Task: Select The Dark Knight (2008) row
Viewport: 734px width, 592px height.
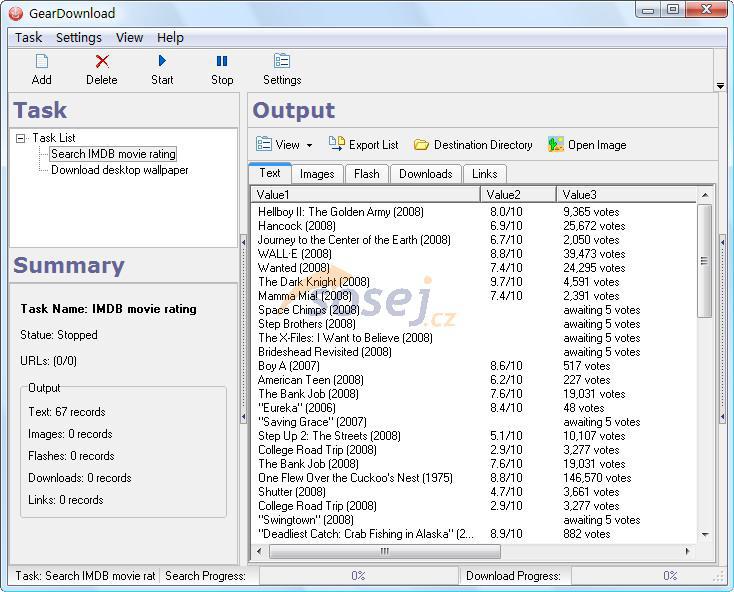Action: 474,282
